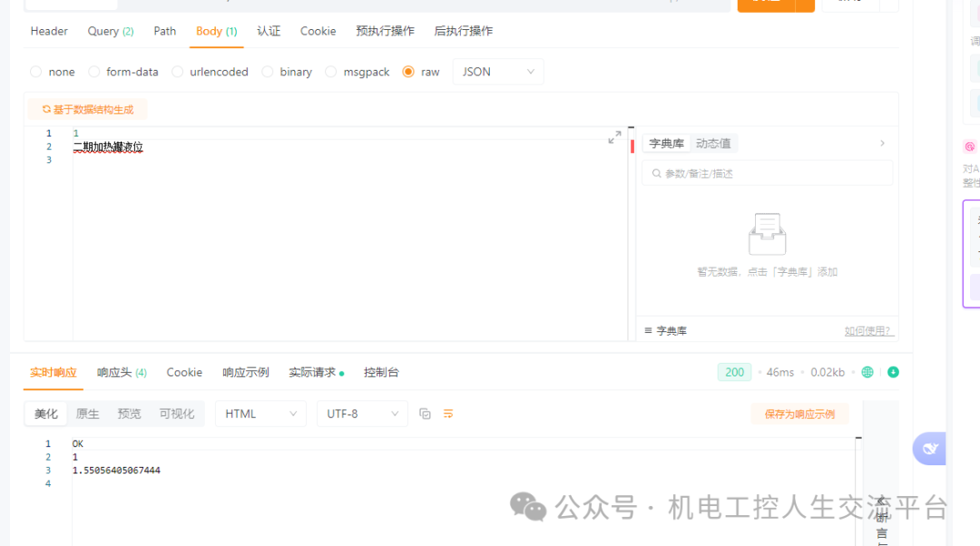The image size is (980, 546).
Task: Toggle word wrap in response
Action: pyautogui.click(x=448, y=414)
